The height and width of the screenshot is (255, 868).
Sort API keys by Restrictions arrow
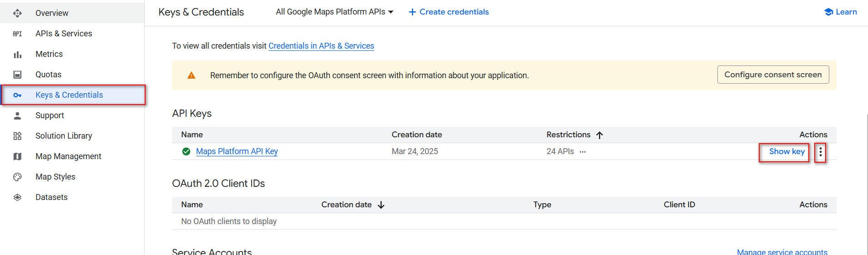tap(599, 135)
